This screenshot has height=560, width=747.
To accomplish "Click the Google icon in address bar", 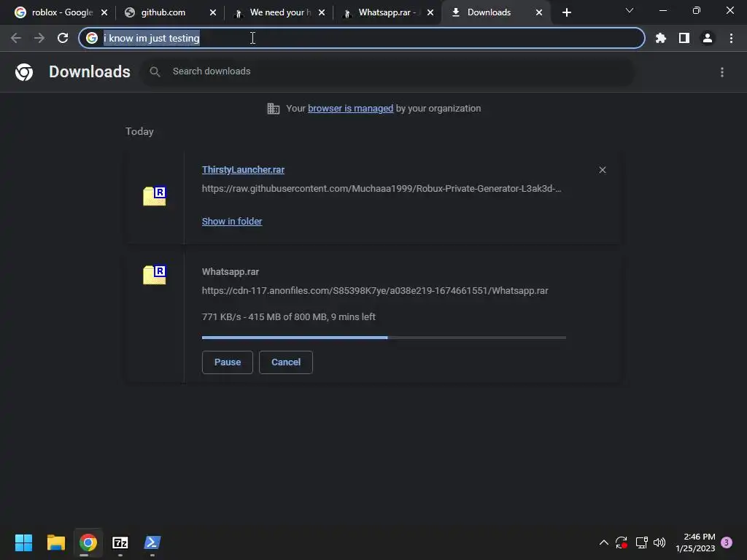I will click(92, 38).
